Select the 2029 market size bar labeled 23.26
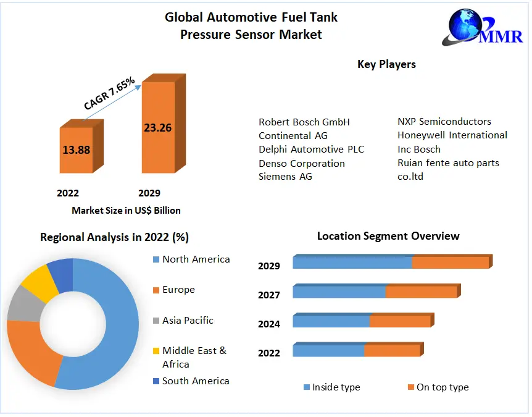The height and width of the screenshot is (417, 532). coord(158,128)
